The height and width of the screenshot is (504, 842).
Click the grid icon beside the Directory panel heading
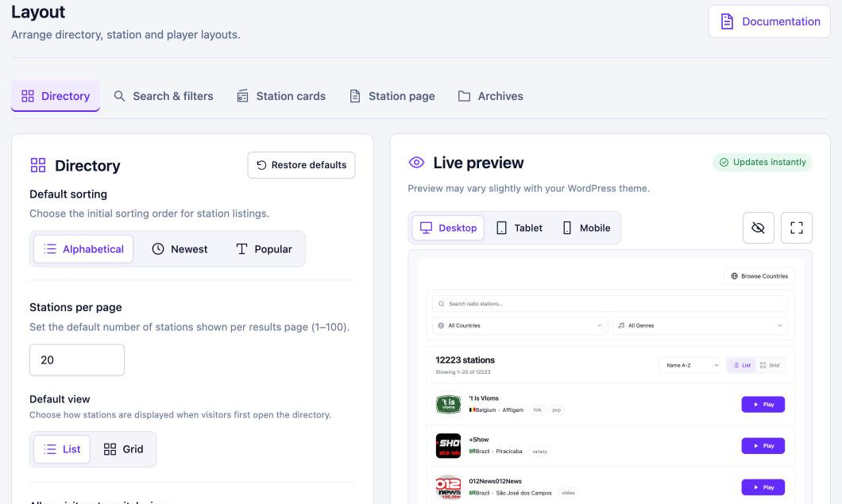point(38,165)
